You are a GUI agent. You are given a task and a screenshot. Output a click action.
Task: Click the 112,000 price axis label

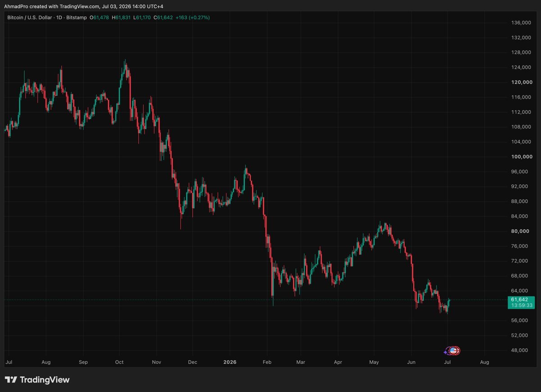pos(522,112)
